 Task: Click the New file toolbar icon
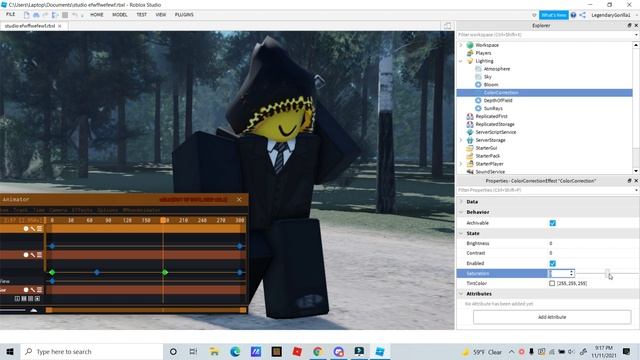[x=27, y=15]
